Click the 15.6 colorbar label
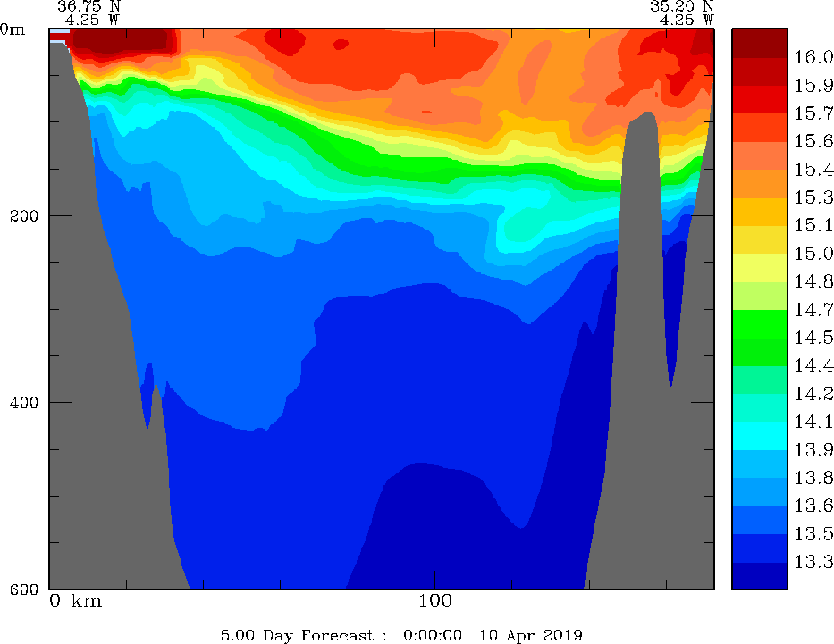Image resolution: width=834 pixels, height=644 pixels. pyautogui.click(x=813, y=141)
